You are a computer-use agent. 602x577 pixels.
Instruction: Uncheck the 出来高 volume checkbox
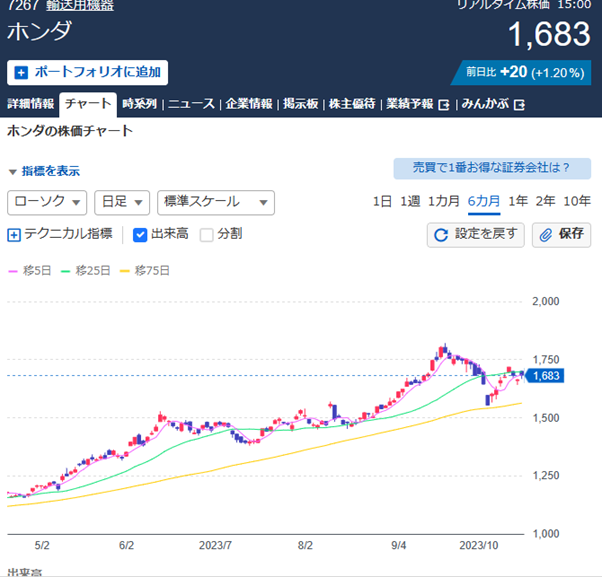(140, 235)
